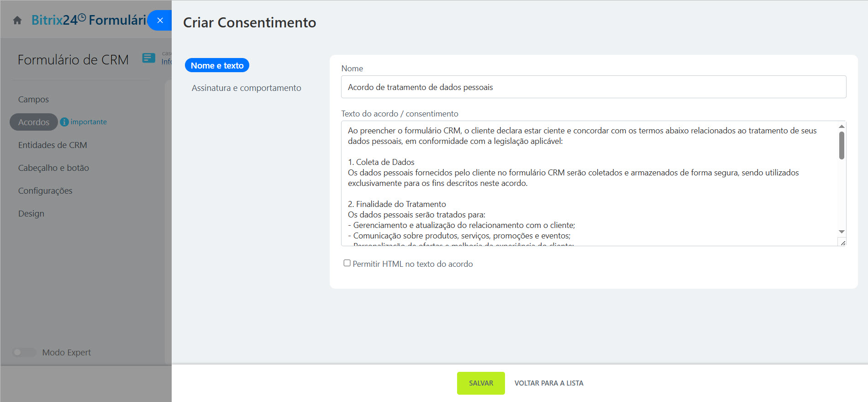Viewport: 868px width, 402px height.
Task: Click Voltar para a lista
Action: coord(548,383)
